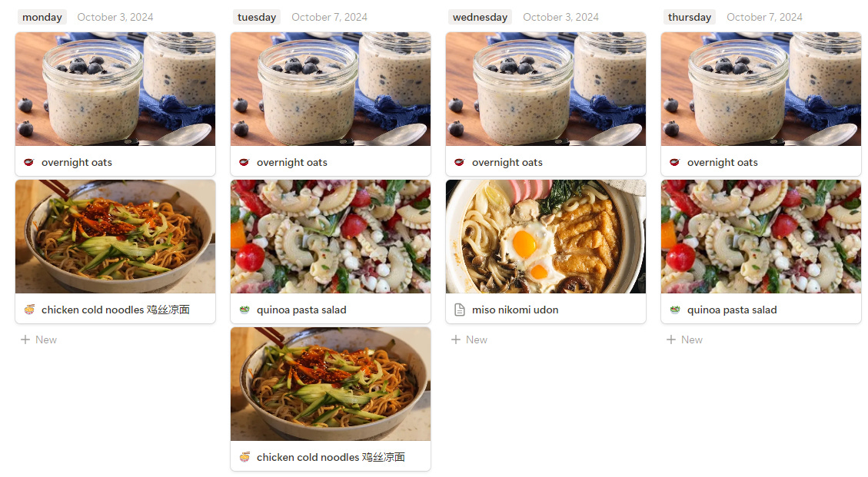The height and width of the screenshot is (477, 868).
Task: Click the plus icon under the thursday column
Action: tap(671, 340)
